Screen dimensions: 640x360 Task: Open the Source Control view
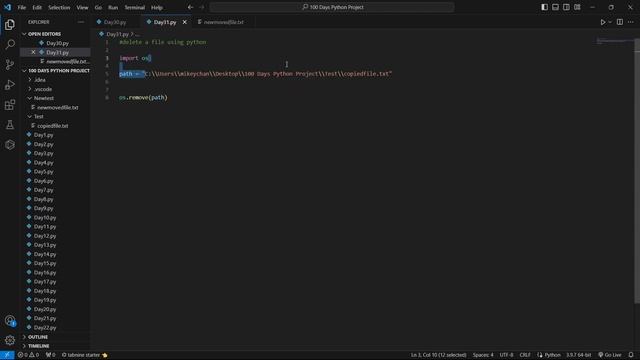10,64
